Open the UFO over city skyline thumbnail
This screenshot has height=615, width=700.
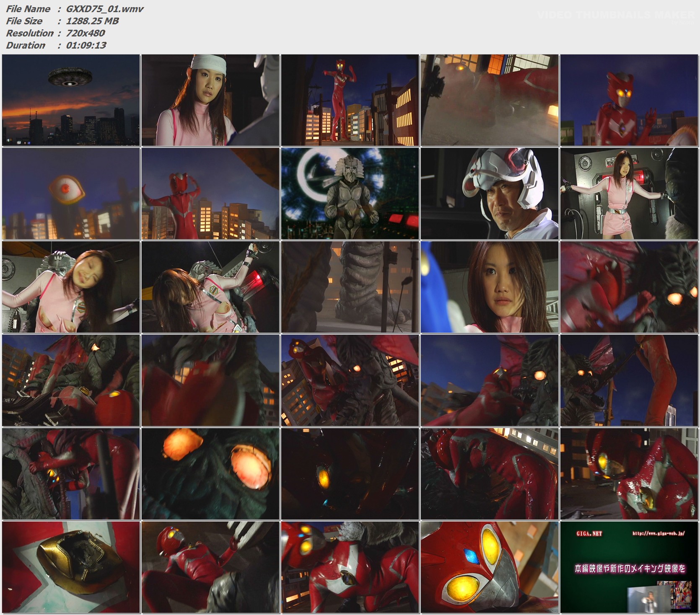tap(71, 100)
